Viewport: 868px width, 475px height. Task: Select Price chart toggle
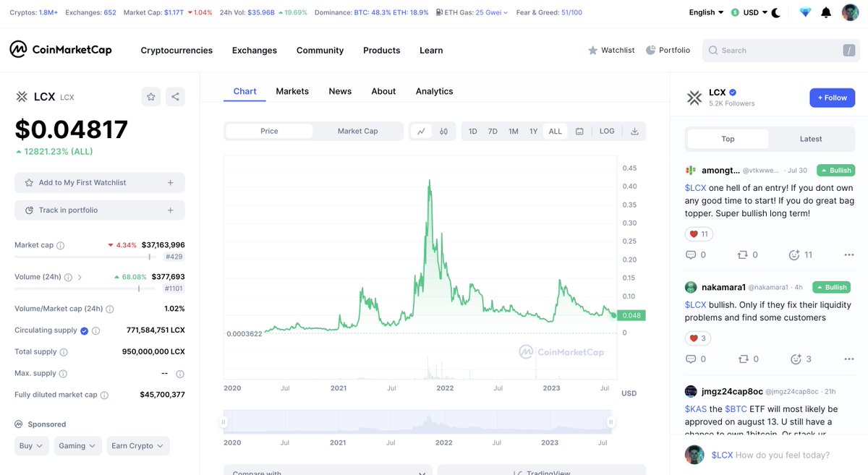tap(269, 131)
